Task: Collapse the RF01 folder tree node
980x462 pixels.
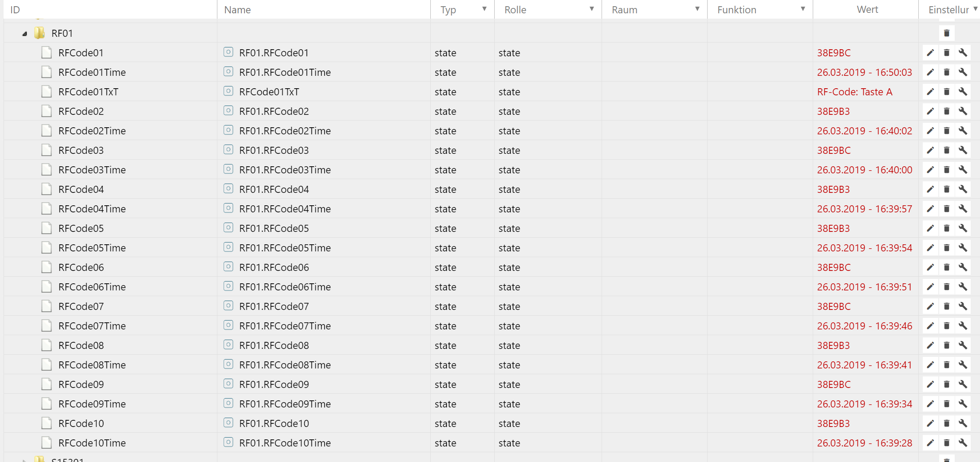Action: point(25,34)
